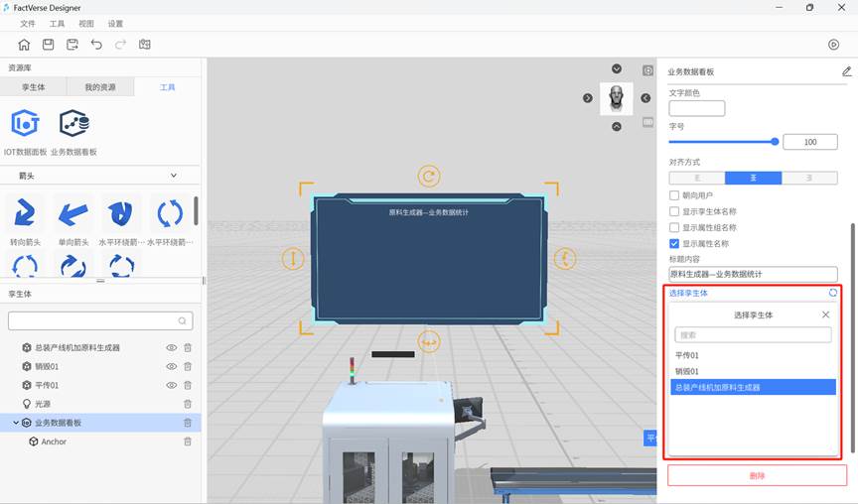Select the IOT数据面板 tool icon
This screenshot has width=858, height=504.
point(25,124)
